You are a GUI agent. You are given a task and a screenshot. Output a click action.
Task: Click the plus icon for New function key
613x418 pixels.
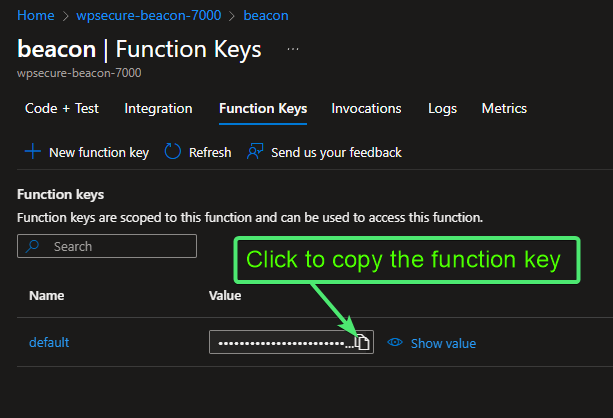pyautogui.click(x=33, y=152)
